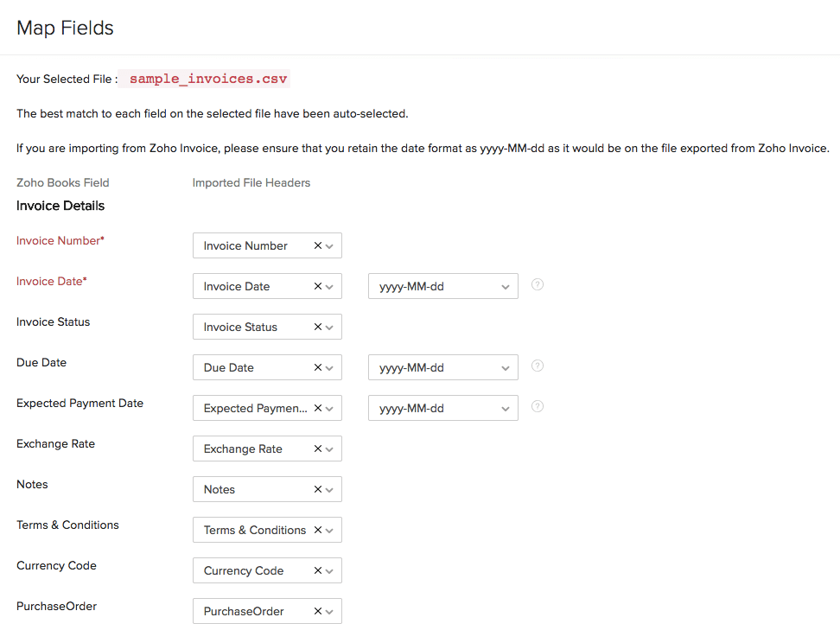This screenshot has width=840, height=630.
Task: Remove the Invoice Status mapped header
Action: (x=317, y=328)
